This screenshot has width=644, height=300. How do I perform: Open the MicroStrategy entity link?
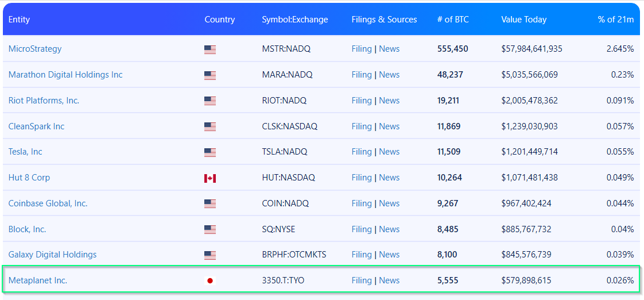[35, 49]
